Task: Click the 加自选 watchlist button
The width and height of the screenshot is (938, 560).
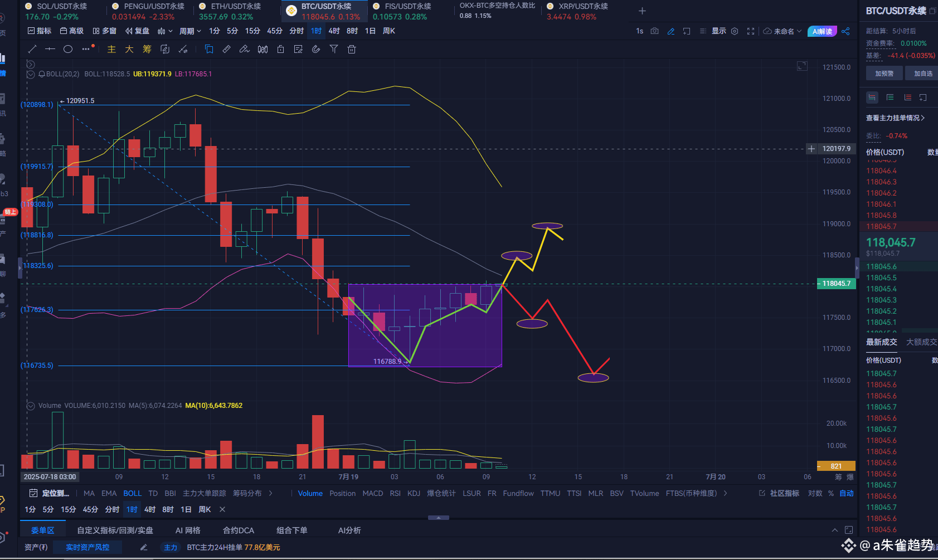Action: pos(923,73)
